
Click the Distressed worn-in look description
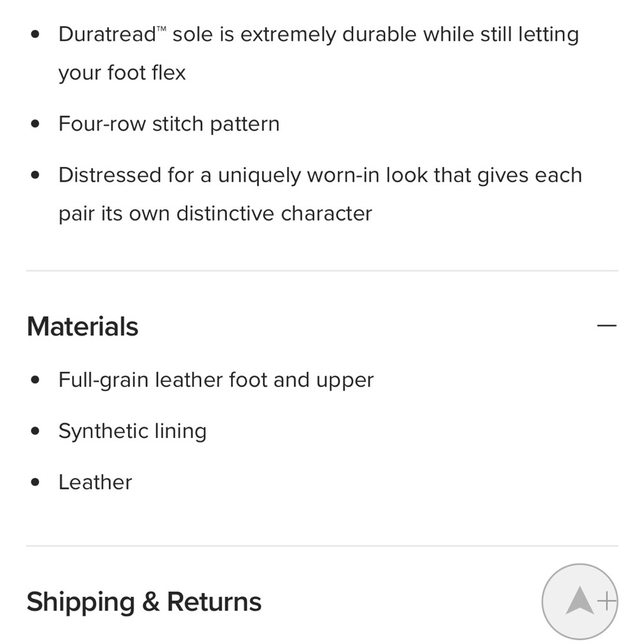(x=320, y=175)
